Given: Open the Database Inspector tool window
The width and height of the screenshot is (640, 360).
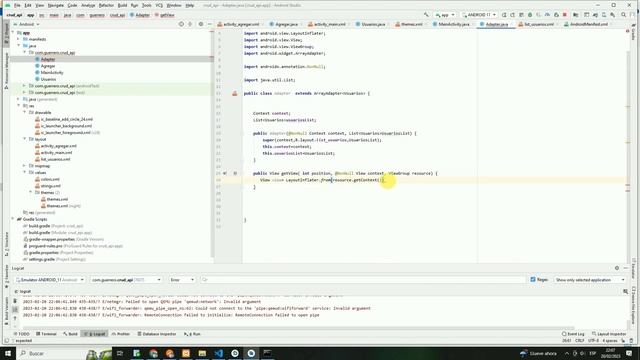Looking at the screenshot, I should pos(157,334).
